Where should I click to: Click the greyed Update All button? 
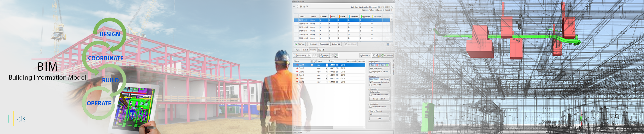tap(351, 44)
